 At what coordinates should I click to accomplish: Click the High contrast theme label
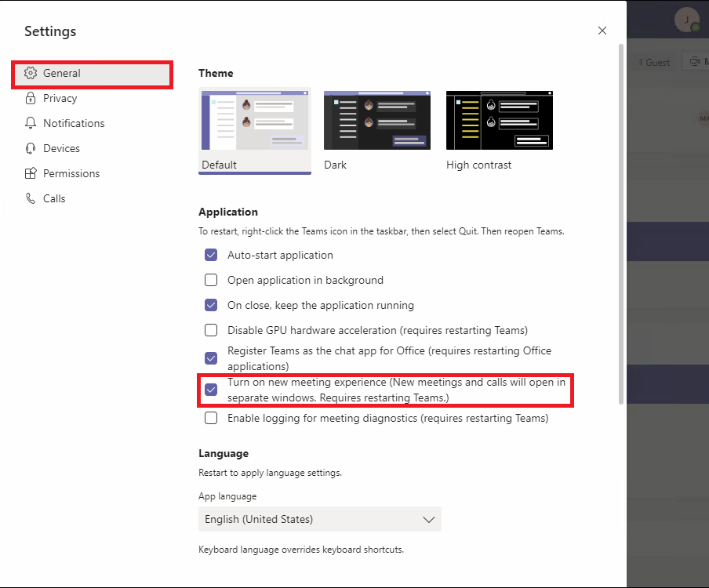(x=479, y=165)
